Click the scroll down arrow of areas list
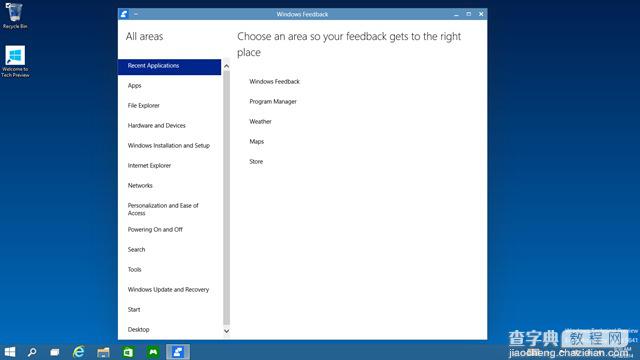The height and width of the screenshot is (360, 640). [x=227, y=331]
